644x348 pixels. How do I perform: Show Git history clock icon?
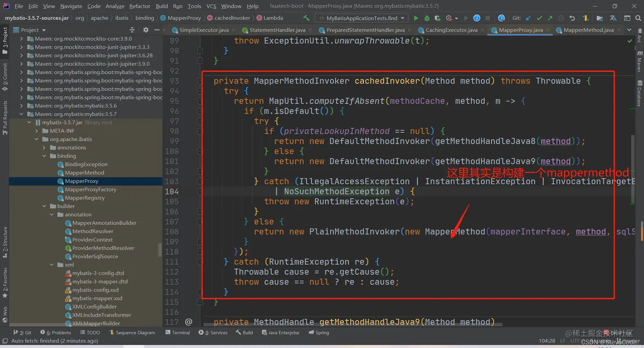561,18
